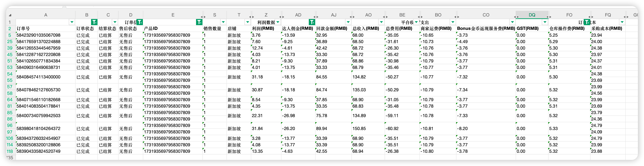The image size is (644, 166).
Task: Select repayment cell with value 89.94
Action: [334, 128]
